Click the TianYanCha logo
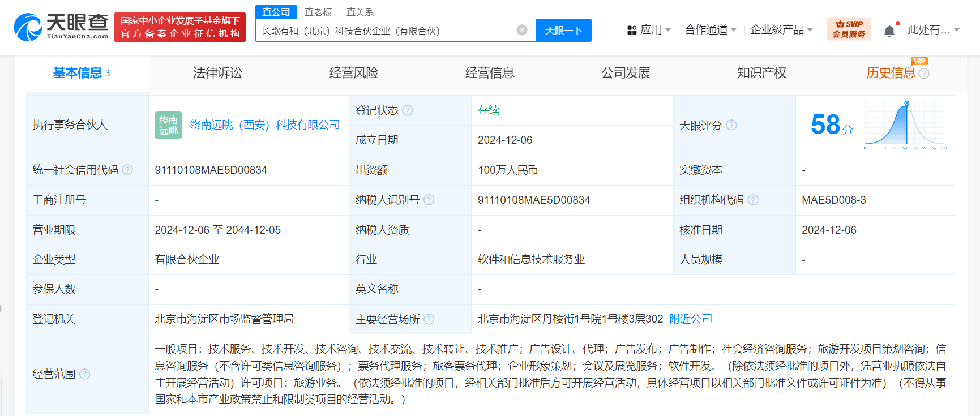This screenshot has width=980, height=416. pos(61,27)
